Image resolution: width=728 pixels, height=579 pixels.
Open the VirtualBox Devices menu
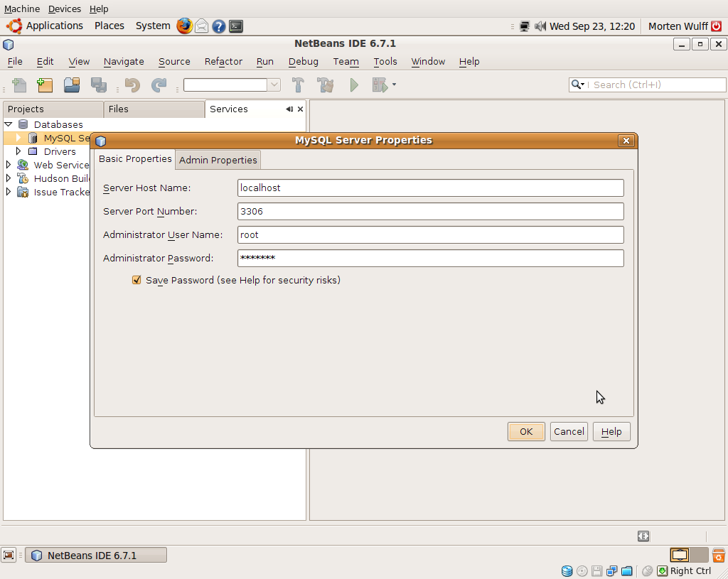pyautogui.click(x=65, y=9)
